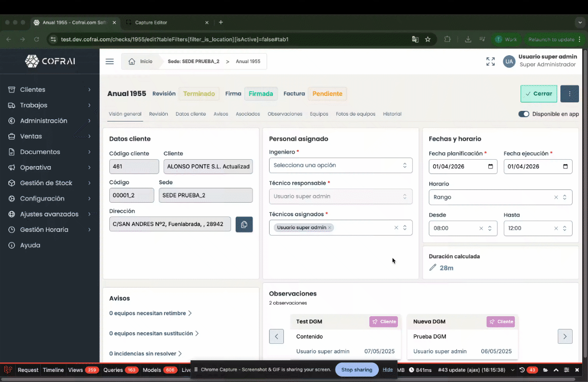Image resolution: width=588 pixels, height=382 pixels.
Task: Copy the address with the copy icon
Action: coord(244,224)
